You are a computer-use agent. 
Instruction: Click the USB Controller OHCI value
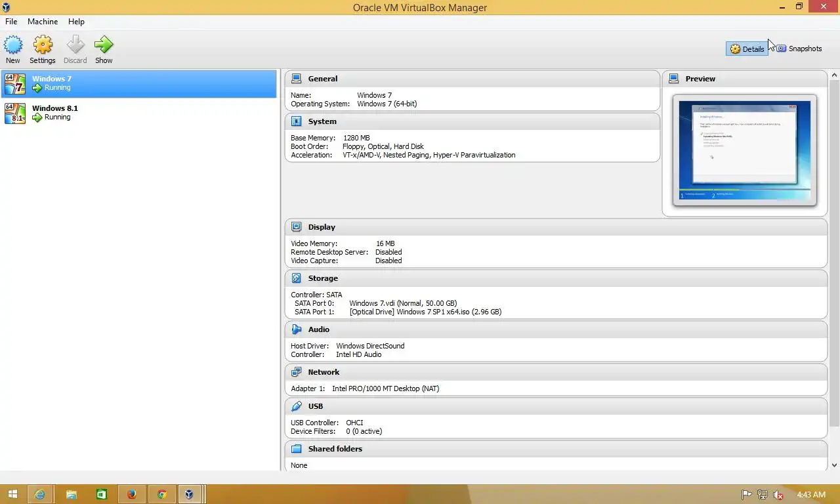pyautogui.click(x=354, y=423)
